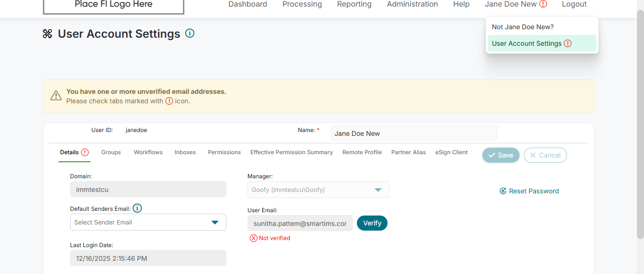
Task: Click into the Name input field
Action: tap(413, 133)
